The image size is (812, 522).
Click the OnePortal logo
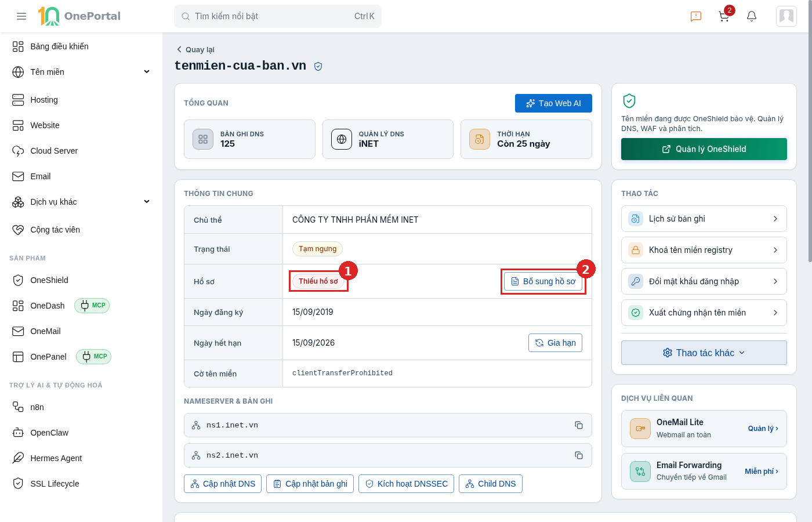[x=79, y=16]
